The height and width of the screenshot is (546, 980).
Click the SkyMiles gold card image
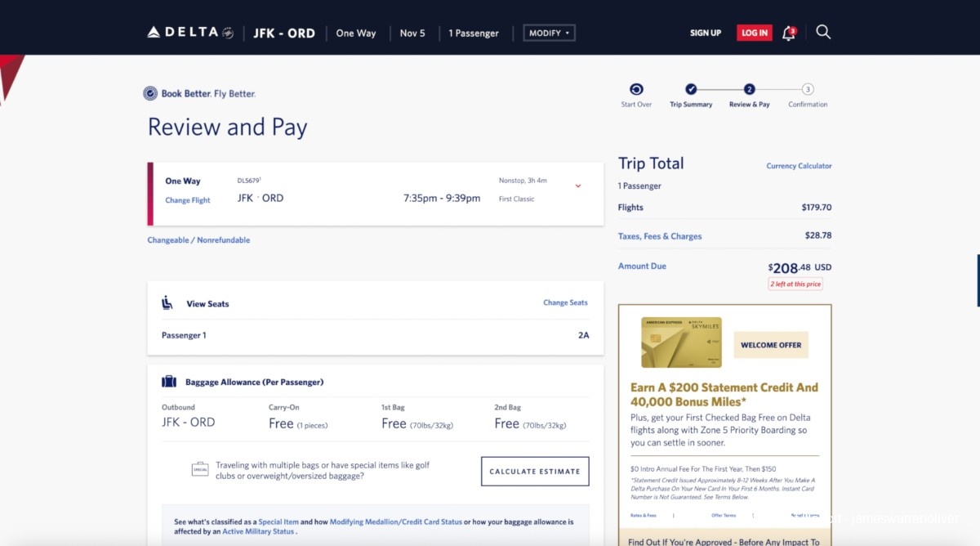tap(681, 342)
